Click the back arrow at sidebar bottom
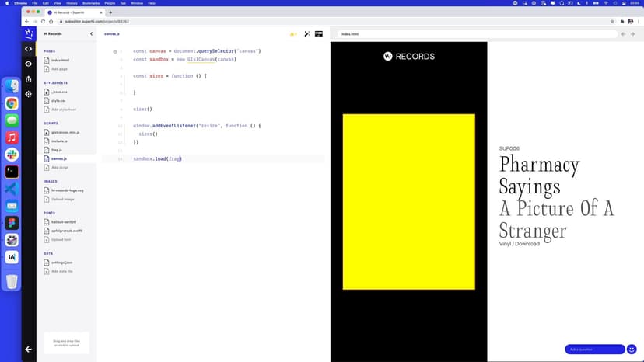 29,349
